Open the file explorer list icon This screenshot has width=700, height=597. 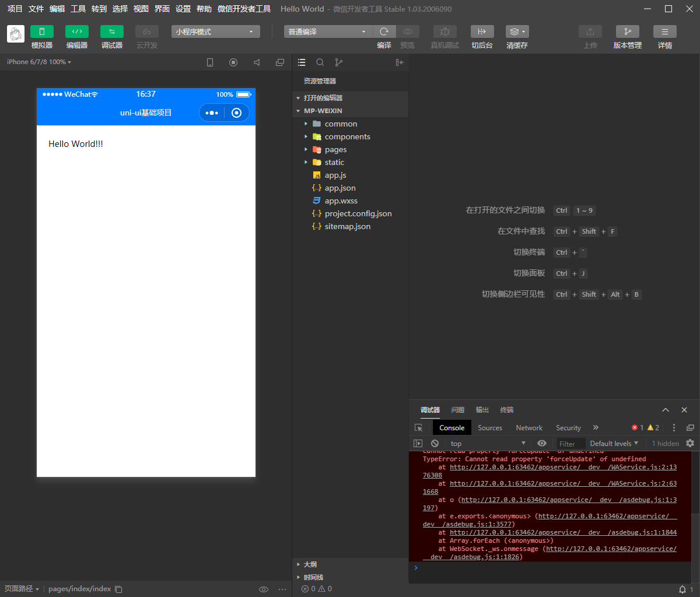tap(302, 62)
